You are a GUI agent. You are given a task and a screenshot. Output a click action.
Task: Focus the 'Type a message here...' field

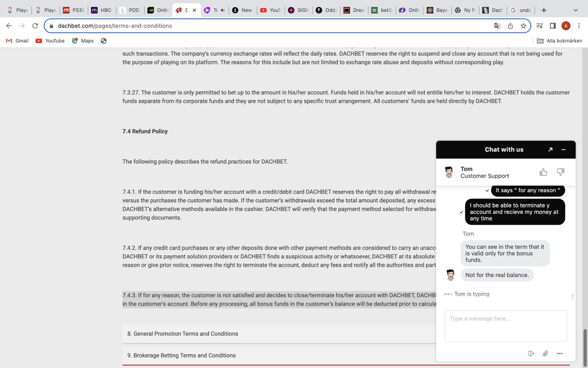506,326
